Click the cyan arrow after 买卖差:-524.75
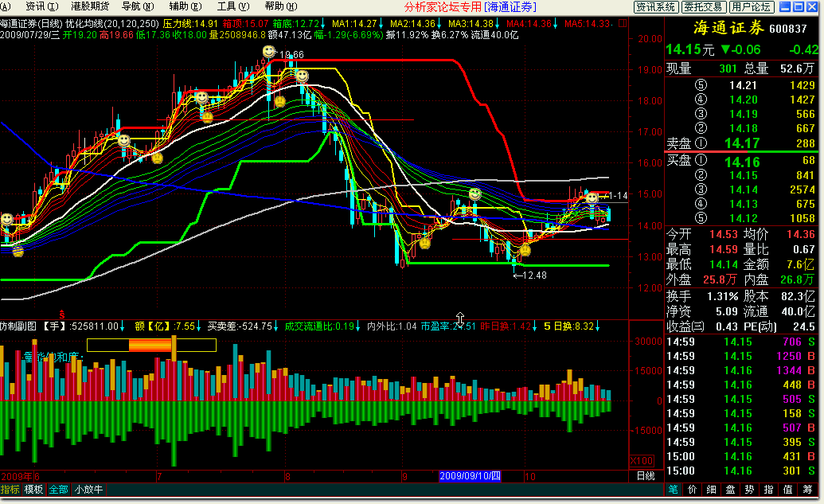The width and height of the screenshot is (824, 504). click(x=276, y=326)
